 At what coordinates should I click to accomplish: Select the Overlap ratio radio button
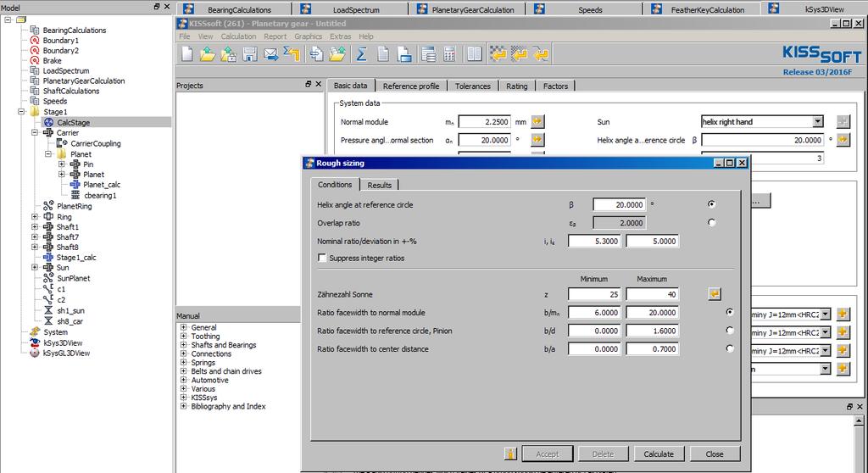tap(711, 223)
